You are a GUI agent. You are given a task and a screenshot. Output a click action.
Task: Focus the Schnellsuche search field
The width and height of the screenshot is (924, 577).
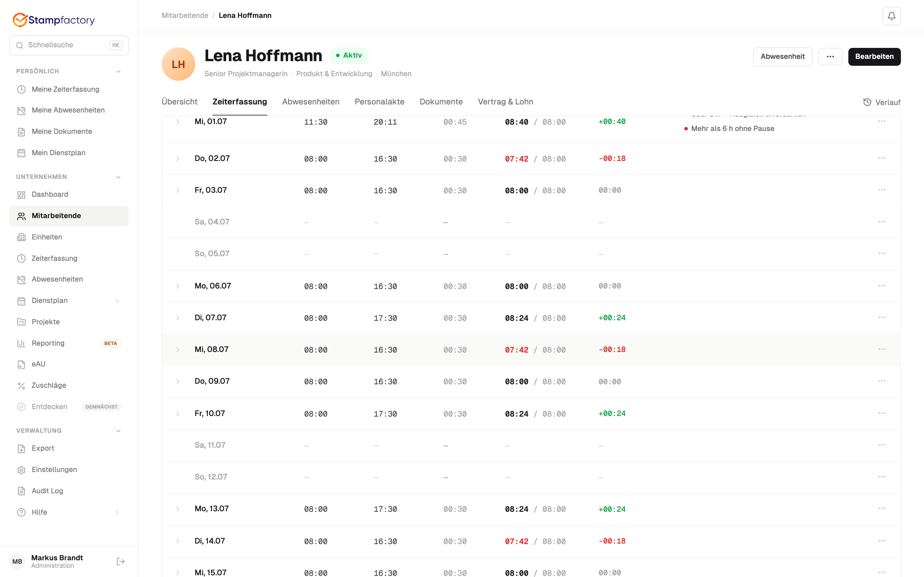coord(69,45)
